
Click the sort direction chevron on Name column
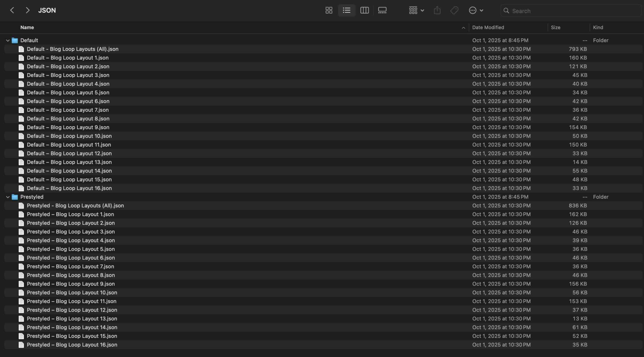[x=463, y=27]
